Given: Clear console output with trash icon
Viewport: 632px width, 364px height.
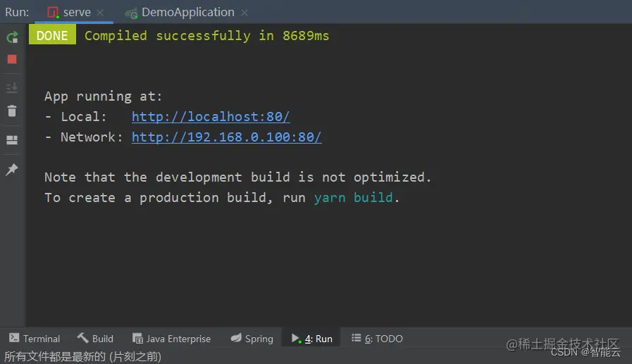Looking at the screenshot, I should (12, 111).
